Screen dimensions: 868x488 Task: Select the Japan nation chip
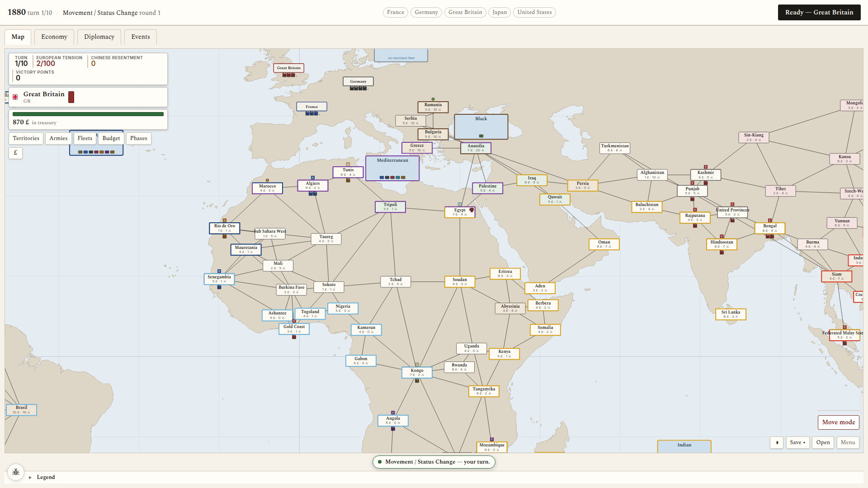[500, 13]
